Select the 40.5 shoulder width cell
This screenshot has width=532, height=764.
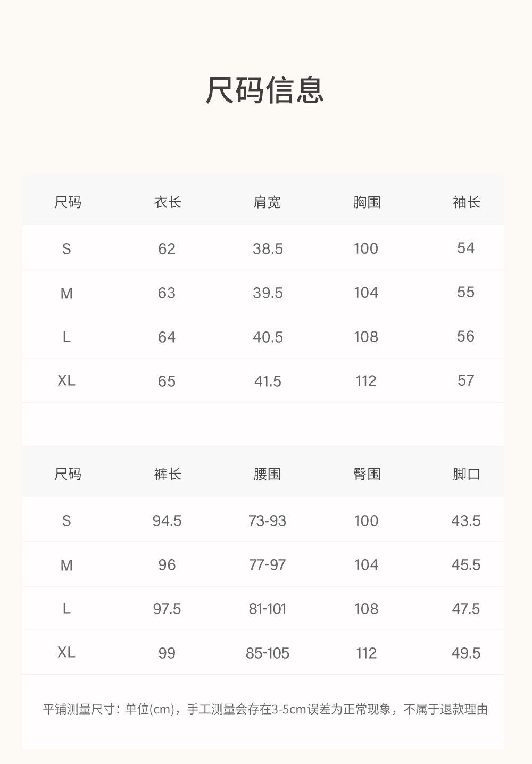(x=268, y=337)
